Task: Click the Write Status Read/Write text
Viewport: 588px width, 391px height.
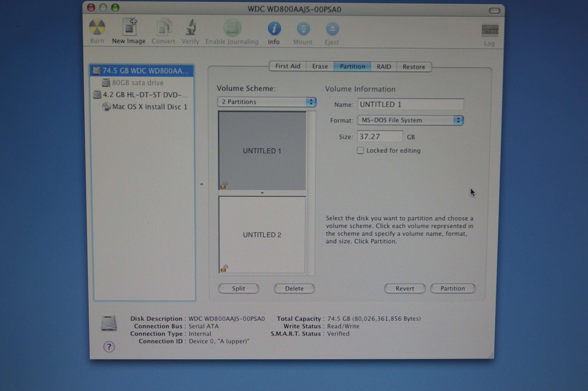Action: (343, 326)
